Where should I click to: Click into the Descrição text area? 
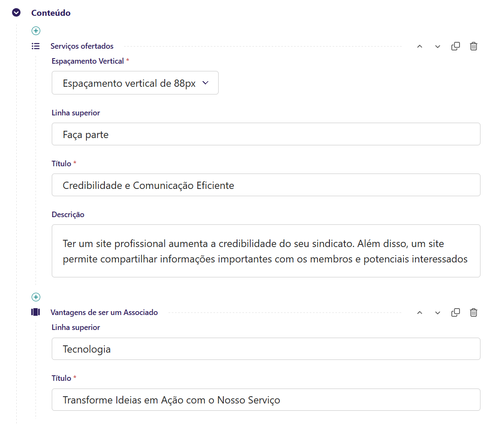(266, 251)
